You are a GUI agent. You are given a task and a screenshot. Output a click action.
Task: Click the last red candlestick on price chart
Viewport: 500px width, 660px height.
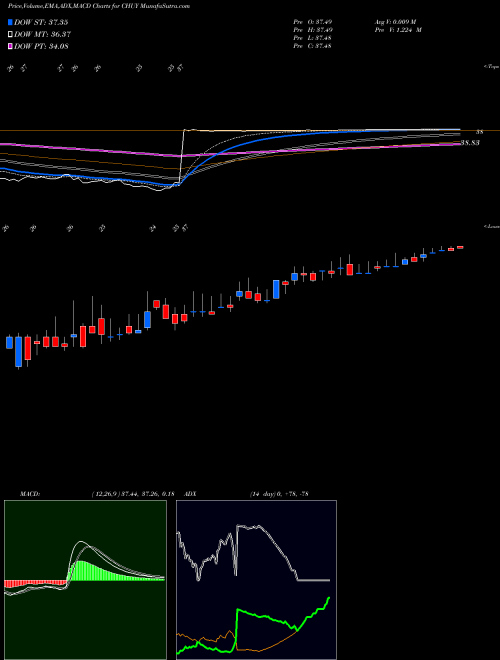[460, 248]
